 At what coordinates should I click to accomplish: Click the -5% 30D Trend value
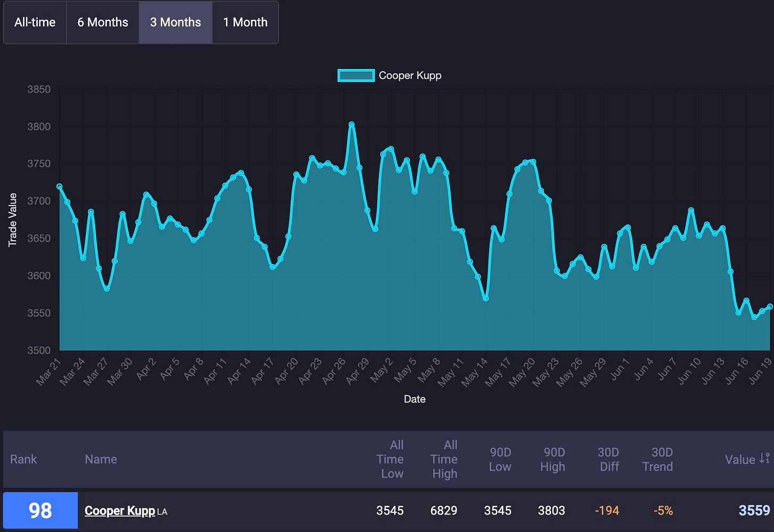(663, 511)
